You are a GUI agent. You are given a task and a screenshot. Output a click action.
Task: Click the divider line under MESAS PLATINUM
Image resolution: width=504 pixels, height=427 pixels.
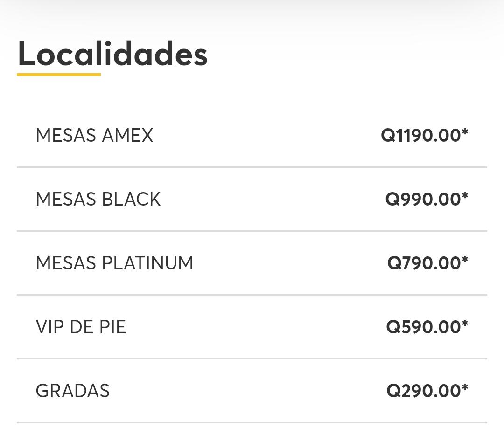(x=252, y=295)
